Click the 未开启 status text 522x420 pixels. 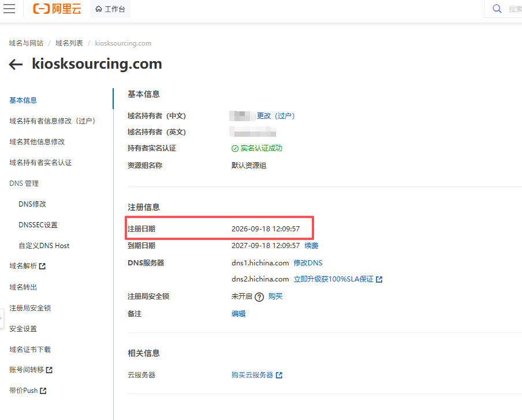click(242, 297)
